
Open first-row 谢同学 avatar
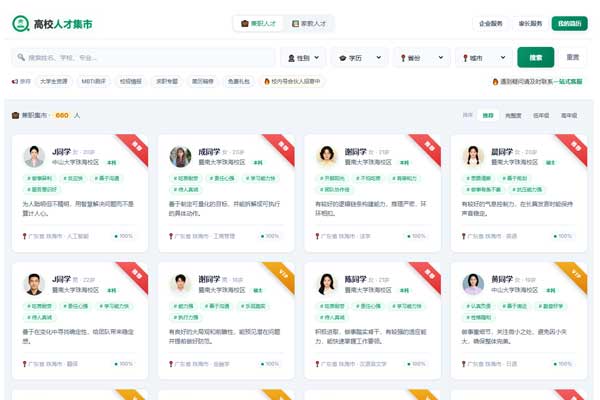pyautogui.click(x=326, y=157)
